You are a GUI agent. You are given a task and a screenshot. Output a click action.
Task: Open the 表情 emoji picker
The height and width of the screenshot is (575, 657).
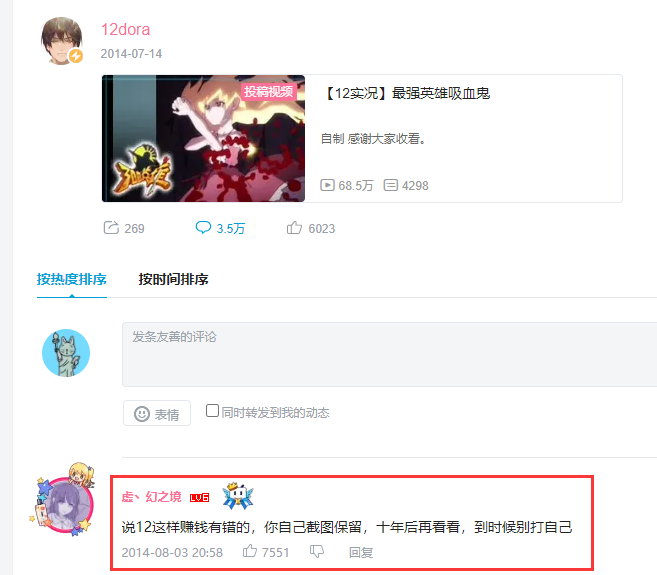click(x=157, y=413)
